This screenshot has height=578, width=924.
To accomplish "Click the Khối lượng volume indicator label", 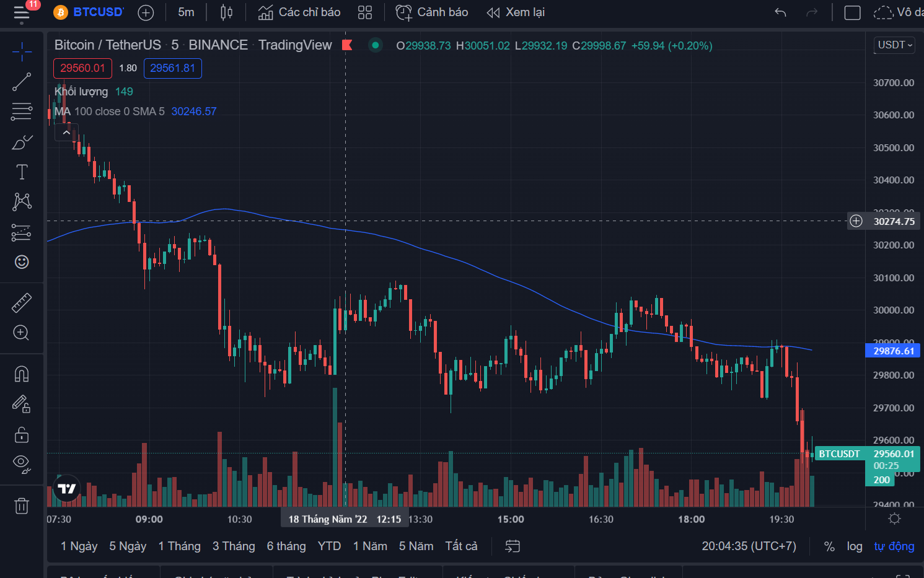I will (x=81, y=92).
